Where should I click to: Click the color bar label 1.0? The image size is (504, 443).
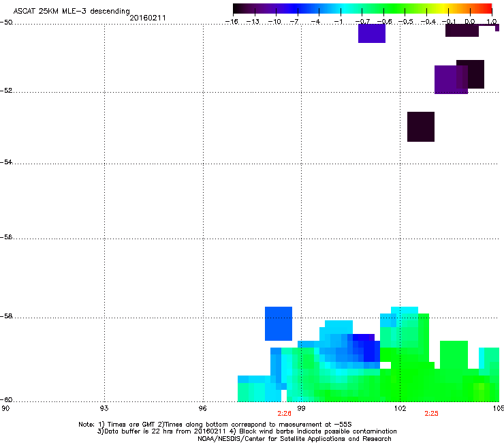pos(492,22)
